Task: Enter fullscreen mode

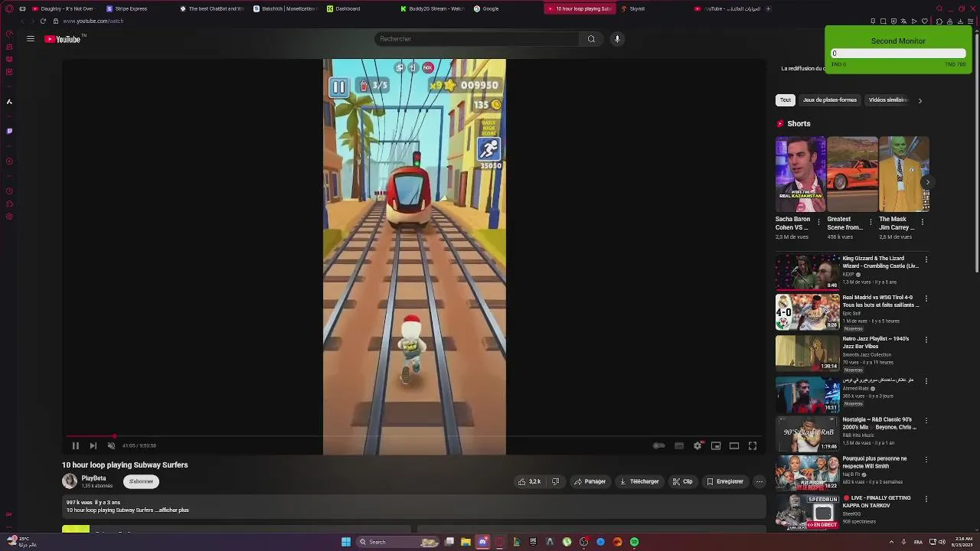Action: point(753,445)
